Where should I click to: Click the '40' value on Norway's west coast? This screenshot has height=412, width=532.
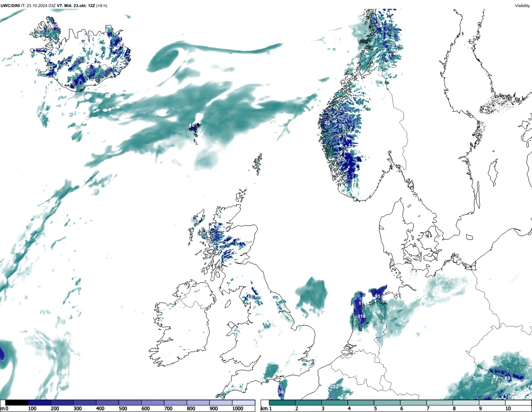(327, 123)
